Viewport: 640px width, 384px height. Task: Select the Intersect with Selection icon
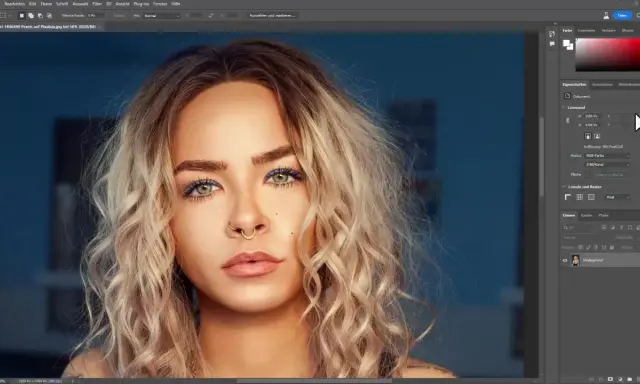coord(49,16)
